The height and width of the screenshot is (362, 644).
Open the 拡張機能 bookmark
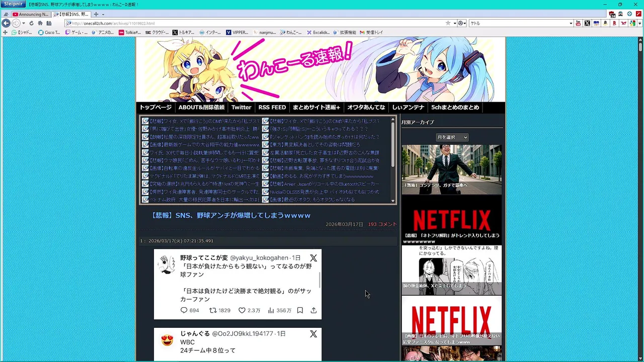344,32
